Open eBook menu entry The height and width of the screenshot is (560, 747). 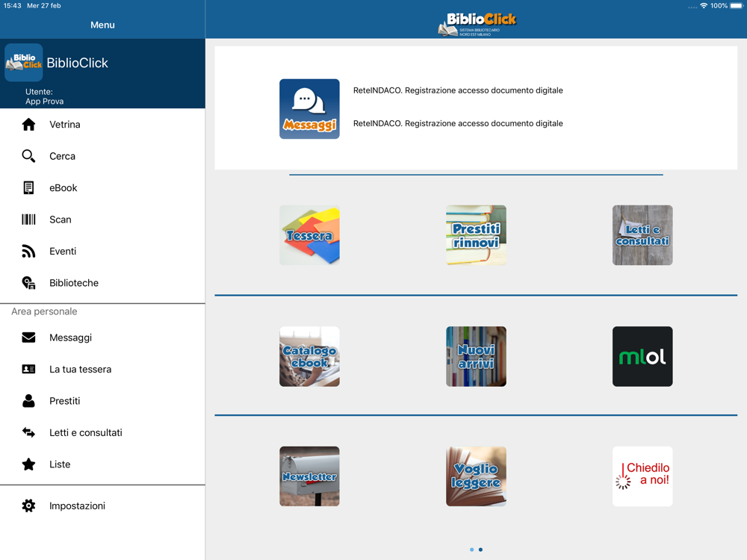[x=102, y=187]
